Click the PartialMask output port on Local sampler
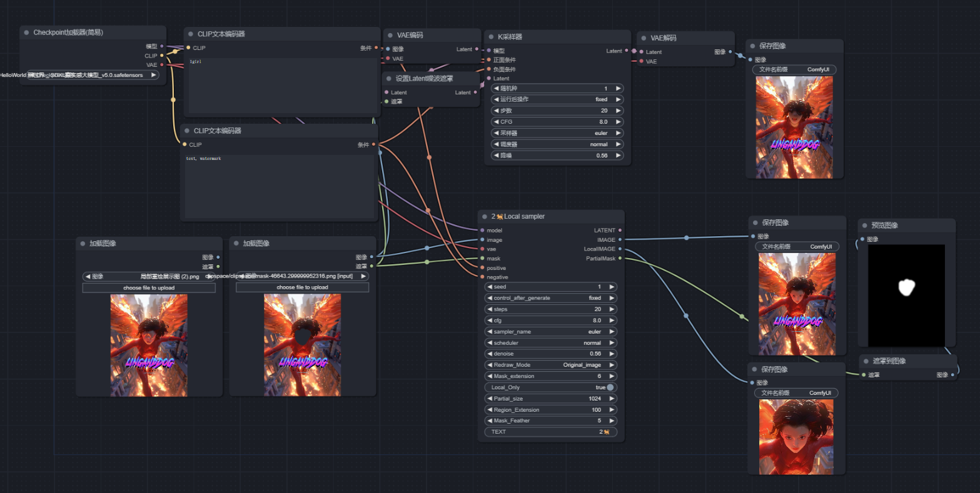Image resolution: width=980 pixels, height=493 pixels. tap(620, 258)
